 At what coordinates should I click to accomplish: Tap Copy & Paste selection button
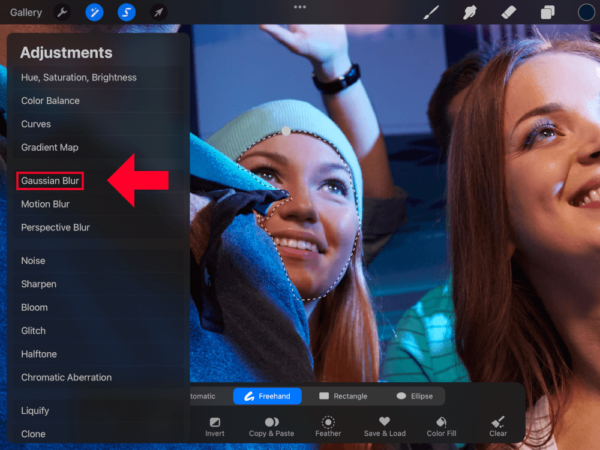(x=271, y=427)
